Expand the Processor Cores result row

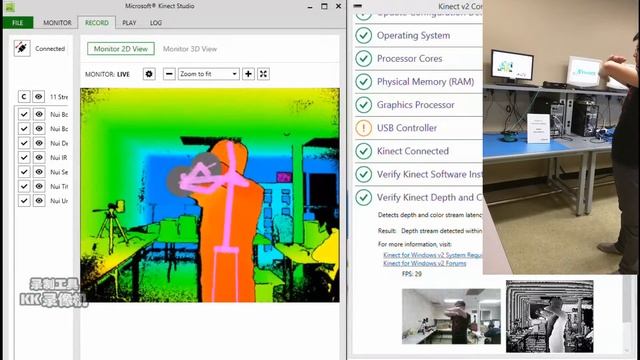[418, 59]
